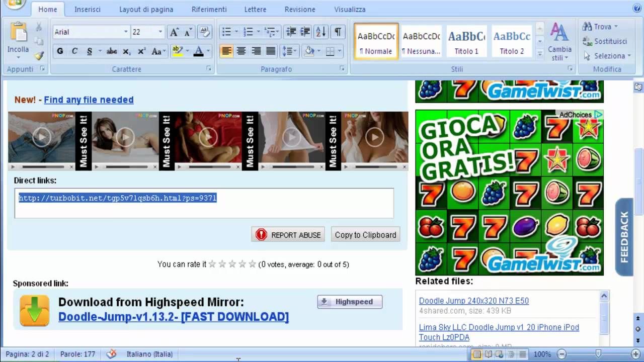Viewport: 644px width, 362px height.
Task: Click the Doodle-Jump-v1.13.2 FAST DOWNLOAD link
Action: pos(174,317)
